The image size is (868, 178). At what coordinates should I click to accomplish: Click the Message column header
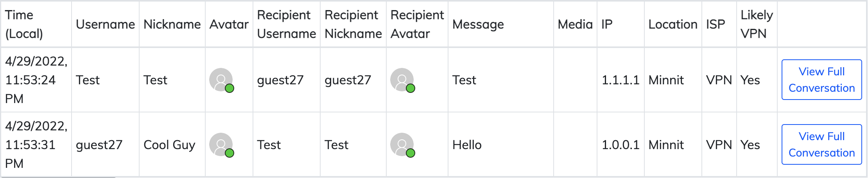tap(478, 24)
